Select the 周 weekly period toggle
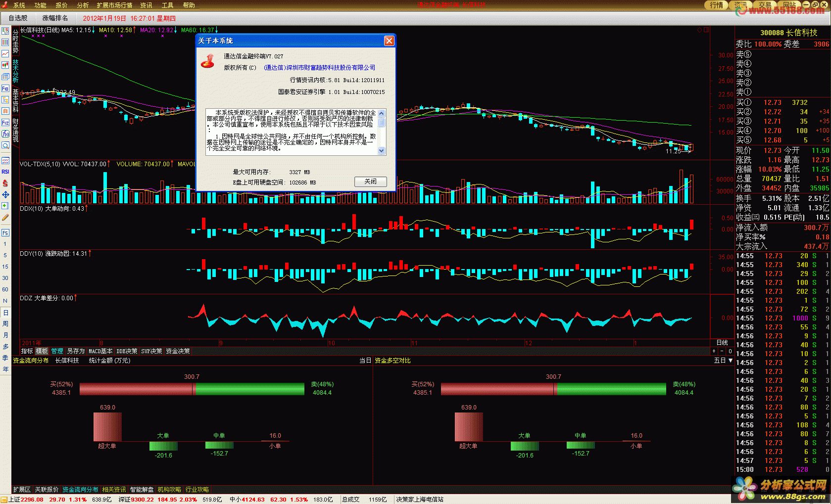The height and width of the screenshot is (504, 831). 5,324
